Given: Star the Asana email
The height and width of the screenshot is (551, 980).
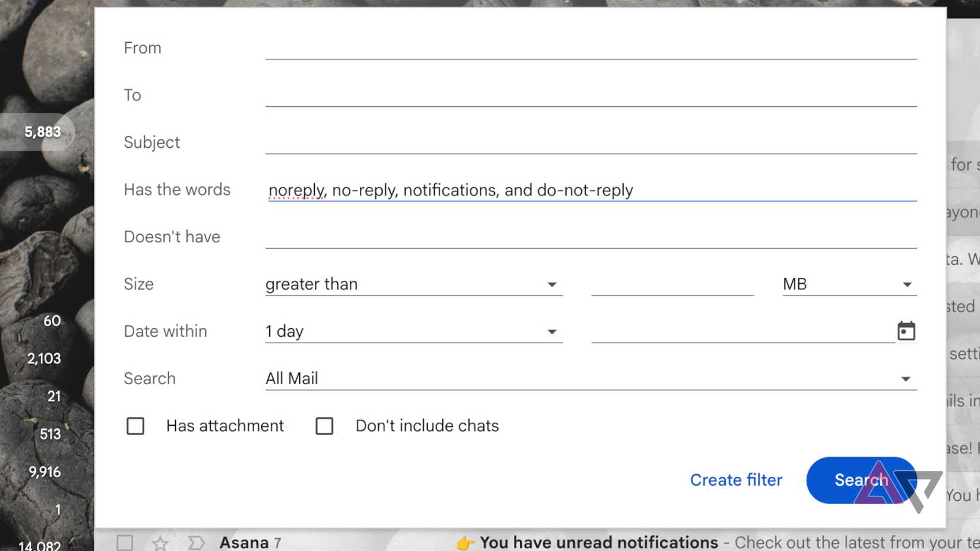Looking at the screenshot, I should tap(160, 543).
